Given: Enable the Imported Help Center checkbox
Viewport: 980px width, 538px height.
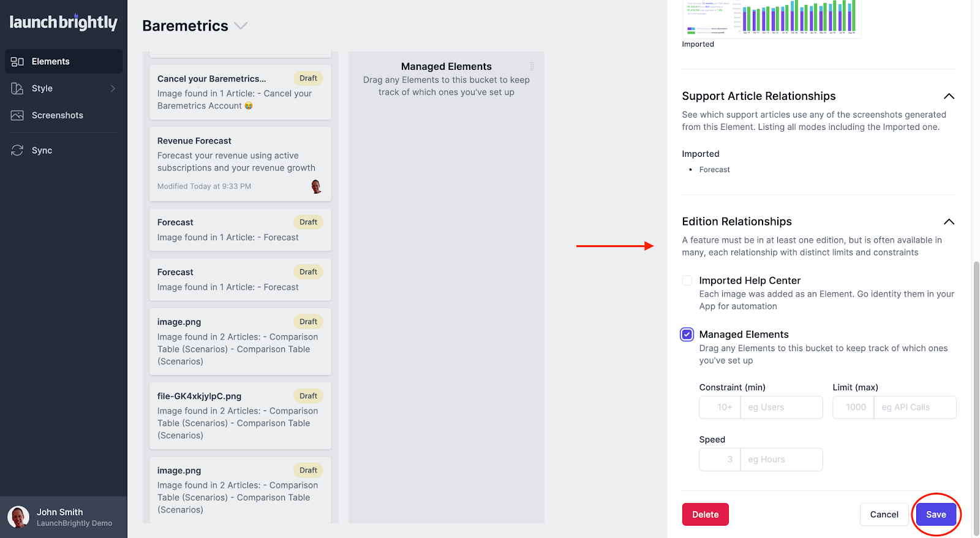Looking at the screenshot, I should [687, 281].
